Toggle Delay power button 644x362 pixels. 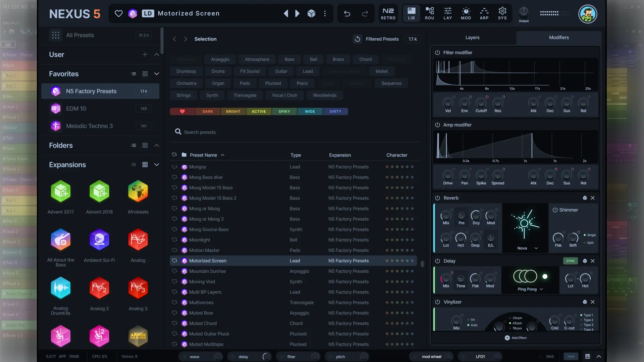(437, 261)
